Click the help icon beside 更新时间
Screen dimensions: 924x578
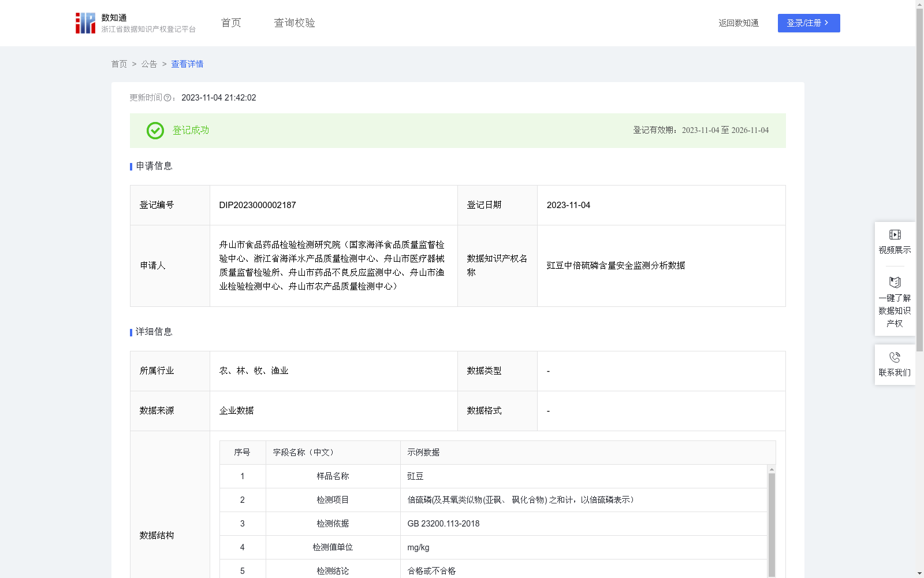[167, 98]
